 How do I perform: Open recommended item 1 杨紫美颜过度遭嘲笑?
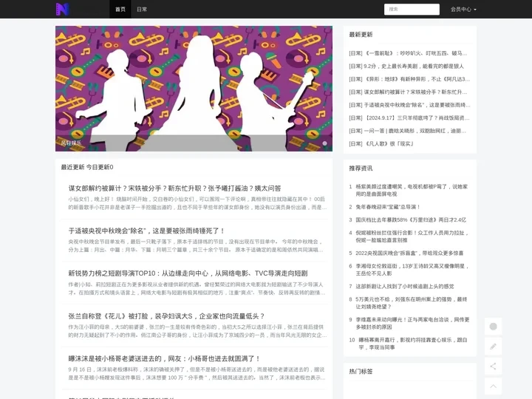(x=412, y=191)
